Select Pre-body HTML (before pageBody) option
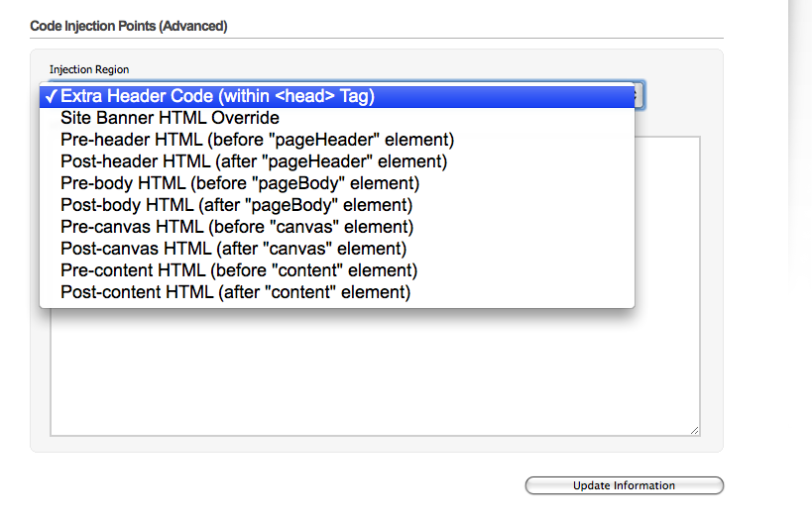 point(239,183)
